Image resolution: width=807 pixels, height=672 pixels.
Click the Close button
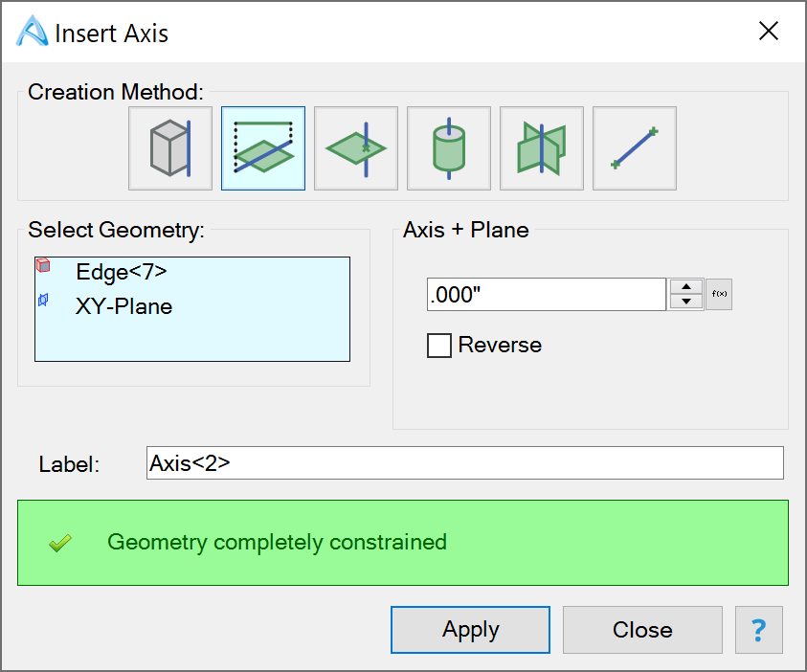[x=642, y=630]
